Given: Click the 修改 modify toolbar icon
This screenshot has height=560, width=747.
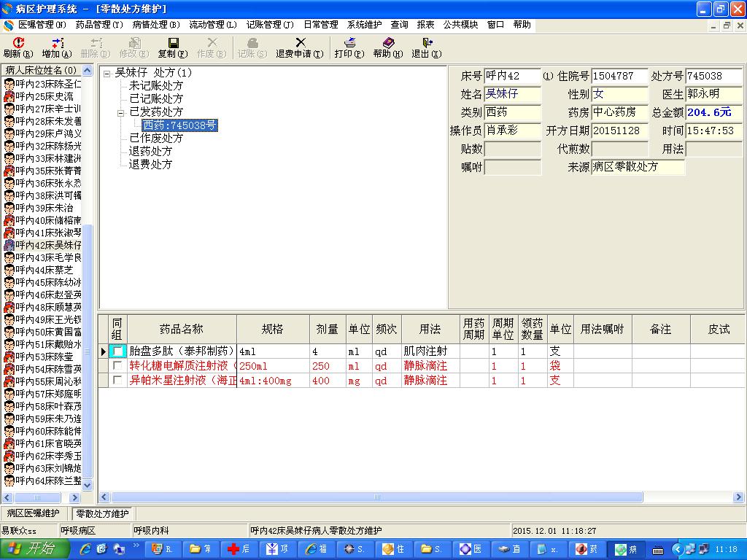Looking at the screenshot, I should (135, 43).
